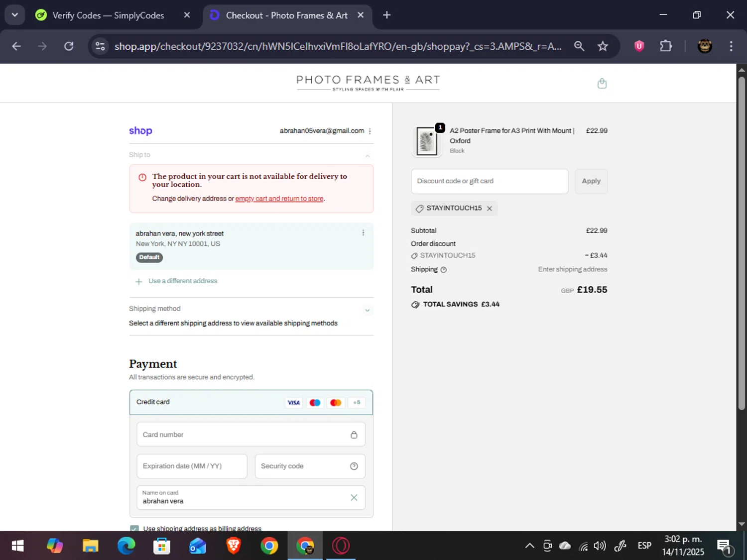Viewport: 747px width, 560px height.
Task: Open the shopping bag cart icon
Action: click(602, 83)
